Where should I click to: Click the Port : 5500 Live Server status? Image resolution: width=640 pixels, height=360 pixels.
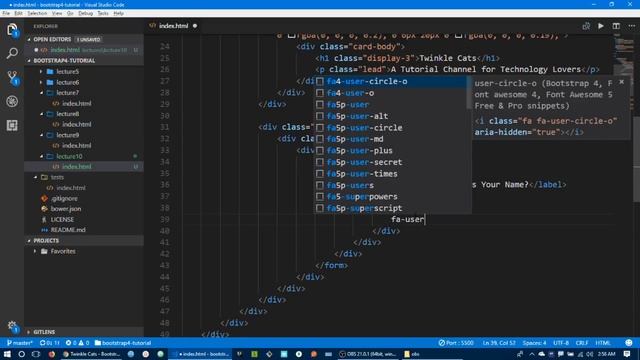coord(456,343)
